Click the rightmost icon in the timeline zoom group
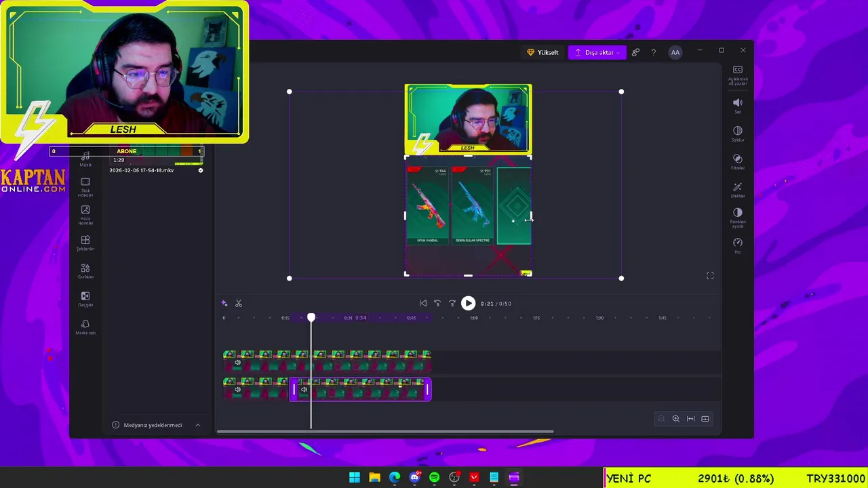Image resolution: width=868 pixels, height=488 pixels. point(705,419)
